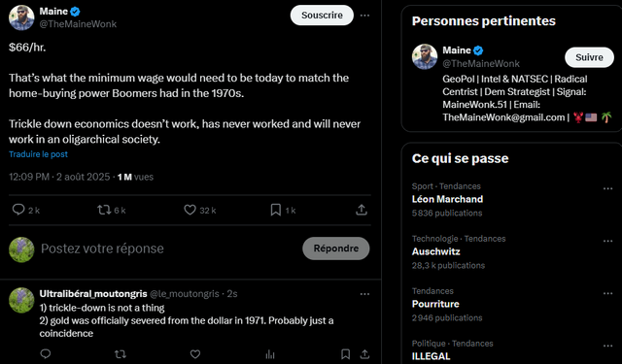Open more options on the moutongris reply
Screen dimensions: 622x364
point(365,294)
